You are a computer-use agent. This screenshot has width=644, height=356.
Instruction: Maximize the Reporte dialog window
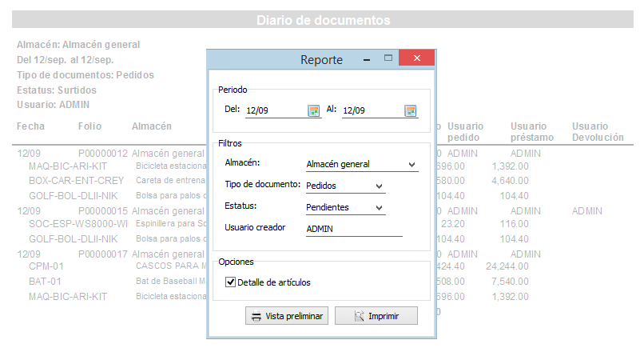[x=388, y=59]
